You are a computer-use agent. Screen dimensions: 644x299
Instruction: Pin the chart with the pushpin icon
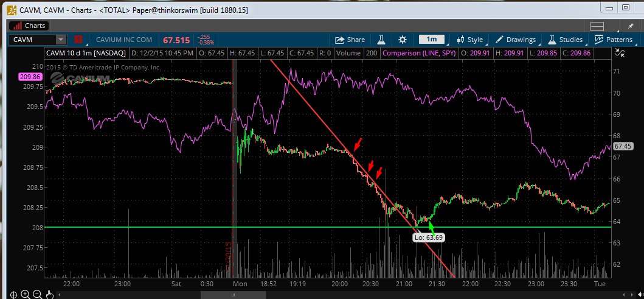(x=631, y=26)
